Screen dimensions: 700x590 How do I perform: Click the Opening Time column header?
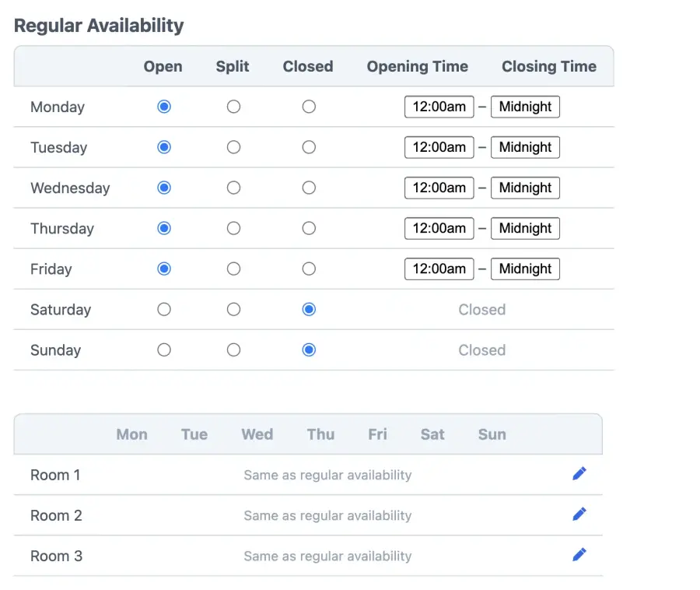pyautogui.click(x=418, y=66)
